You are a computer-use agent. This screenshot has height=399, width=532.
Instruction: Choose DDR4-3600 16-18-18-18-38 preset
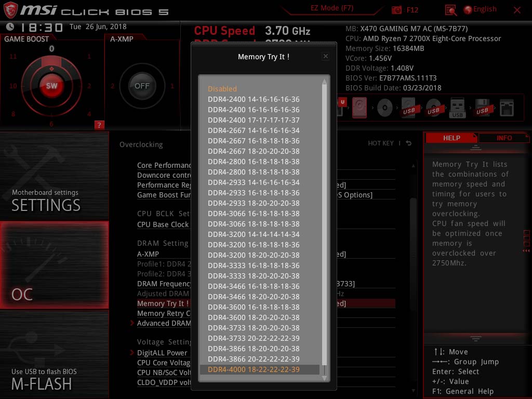[254, 307]
